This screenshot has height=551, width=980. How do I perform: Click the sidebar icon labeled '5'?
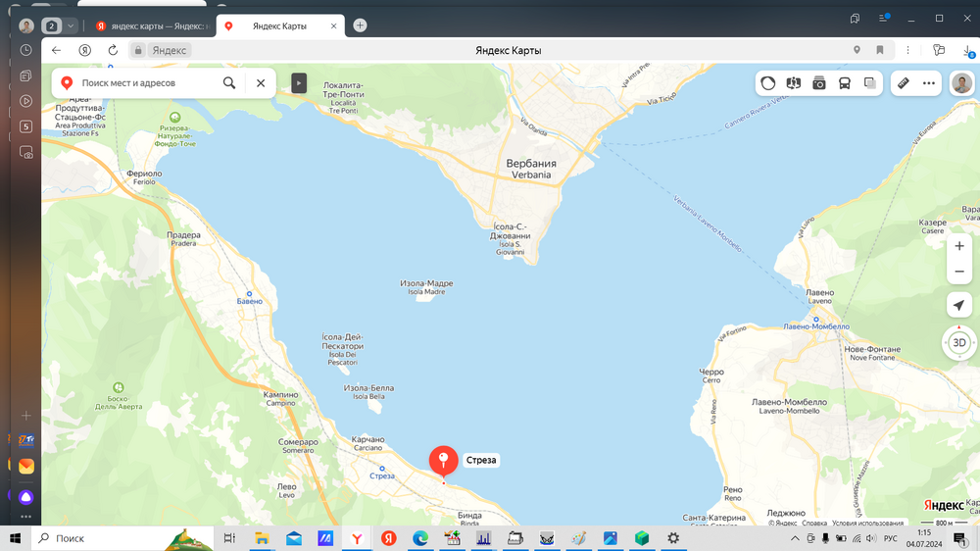[25, 126]
